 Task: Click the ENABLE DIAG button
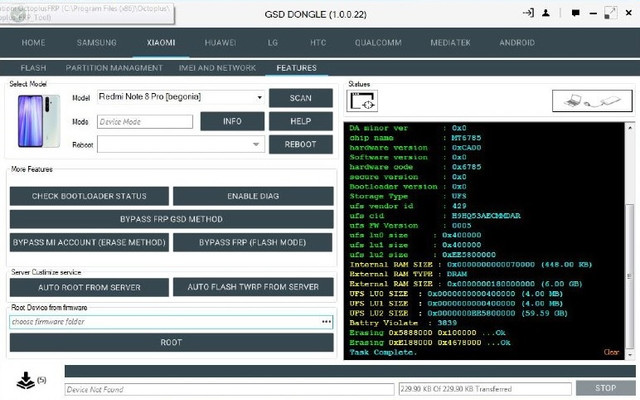[x=253, y=196]
